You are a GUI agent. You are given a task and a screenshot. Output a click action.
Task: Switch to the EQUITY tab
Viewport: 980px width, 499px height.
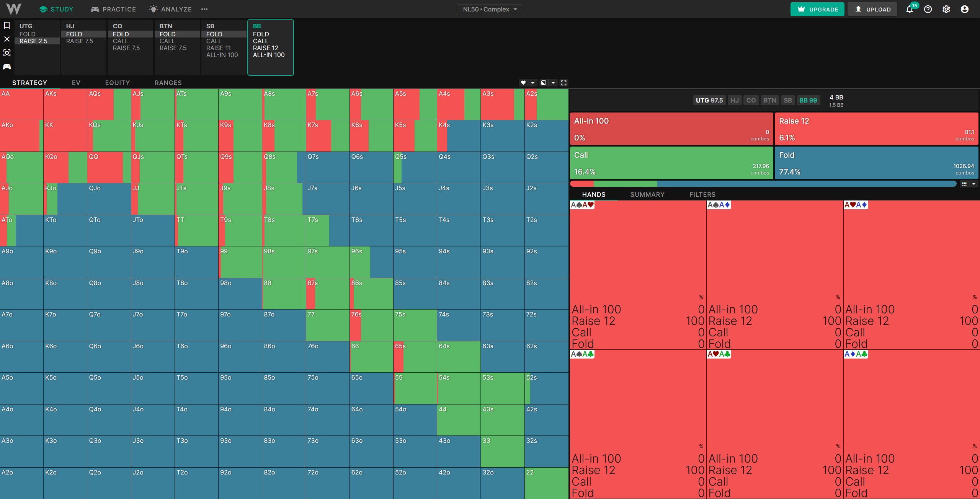click(x=118, y=83)
